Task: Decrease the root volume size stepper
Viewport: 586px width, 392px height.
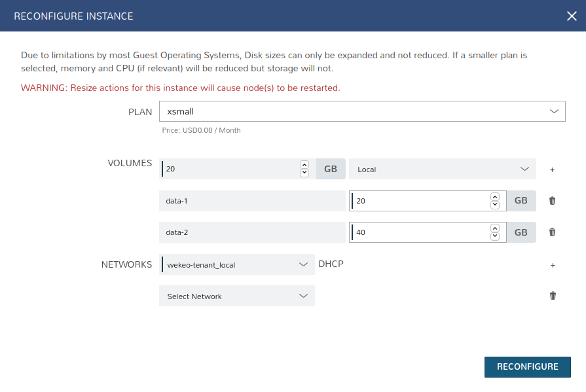Action: [x=304, y=173]
